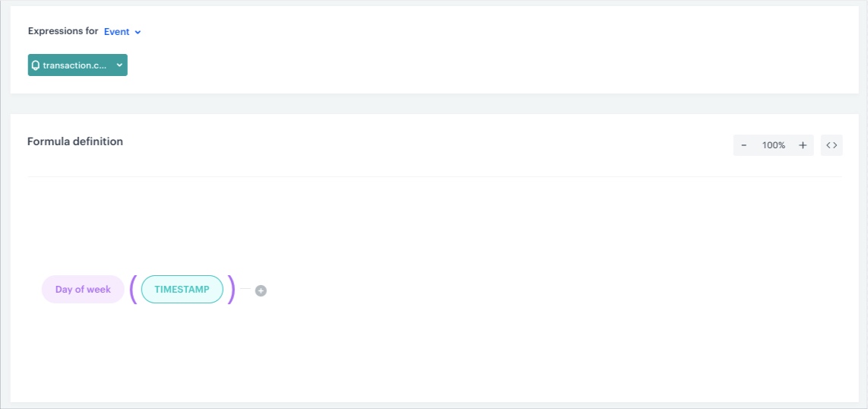Click the add node plus icon
Viewport: 868px width, 409px height.
point(261,290)
